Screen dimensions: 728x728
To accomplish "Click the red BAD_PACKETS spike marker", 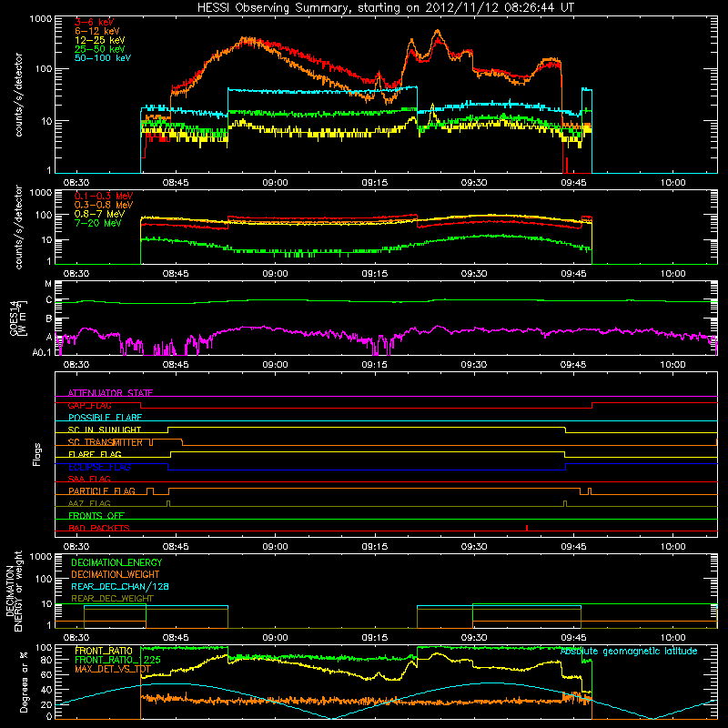I will [x=527, y=528].
